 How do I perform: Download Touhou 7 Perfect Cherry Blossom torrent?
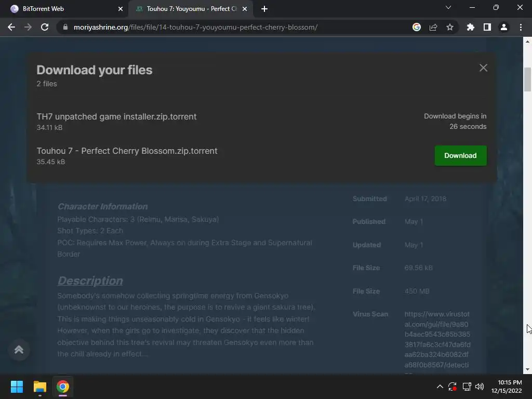pyautogui.click(x=460, y=155)
